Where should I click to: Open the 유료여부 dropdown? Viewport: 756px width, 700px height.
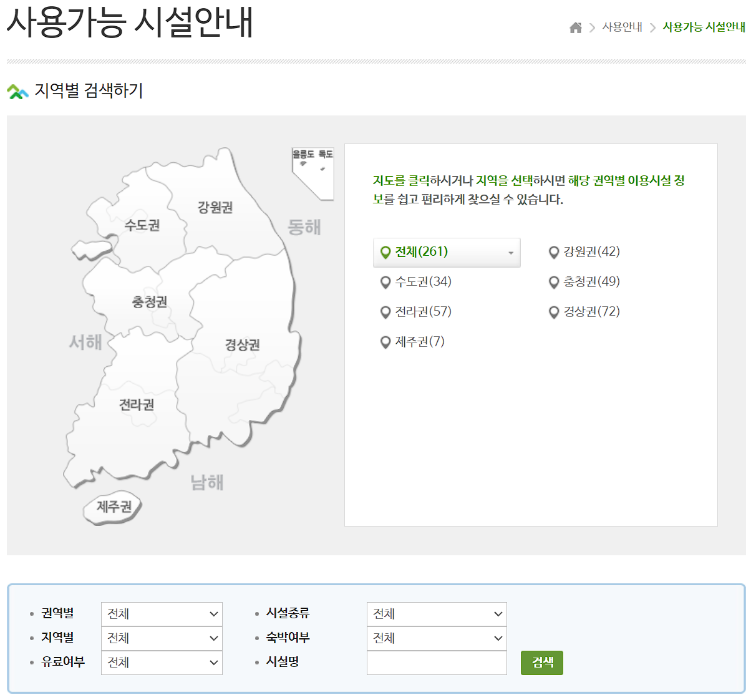(x=162, y=663)
